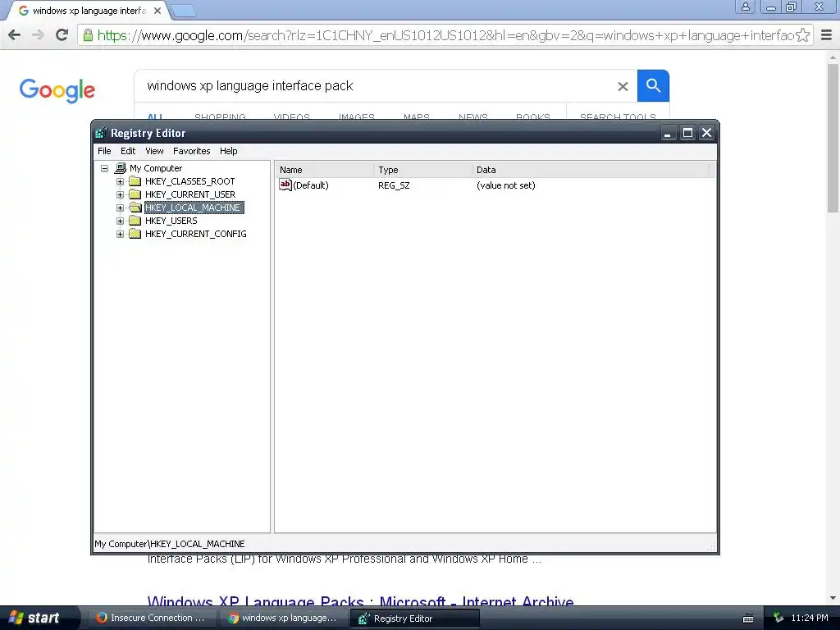Open a new Chrome tab
840x630 pixels.
(x=184, y=11)
